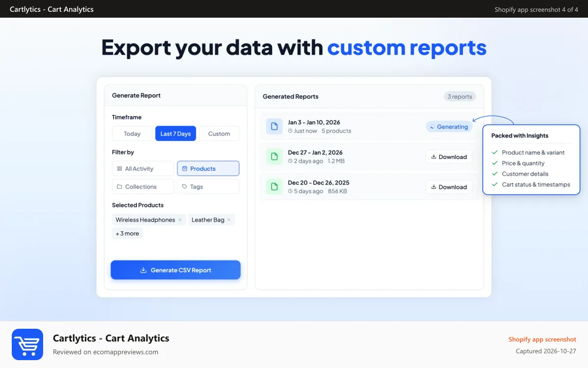Click 'Cartlytics - Cart Analytics' in top bar
Viewport: 588px width, 368px height.
click(x=51, y=9)
